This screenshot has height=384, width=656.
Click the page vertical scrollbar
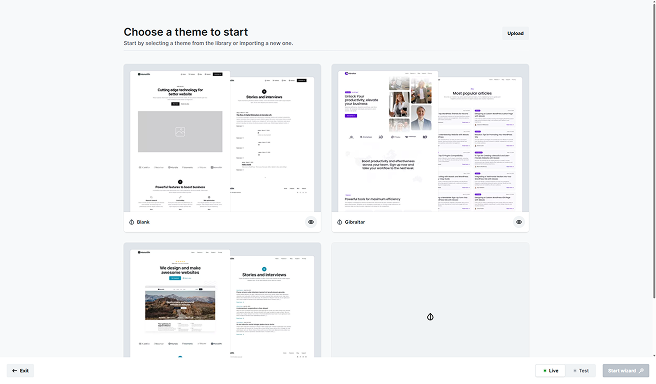[654, 151]
